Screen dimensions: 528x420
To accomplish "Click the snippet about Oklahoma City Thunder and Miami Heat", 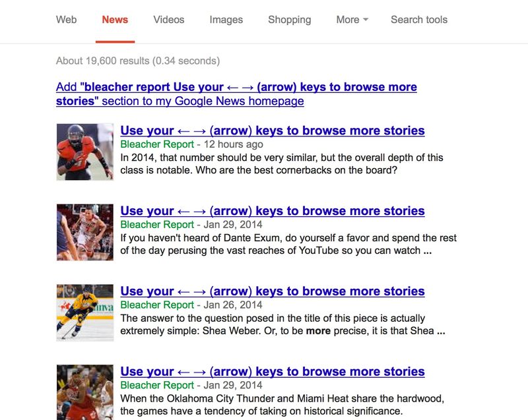I will pos(282,405).
